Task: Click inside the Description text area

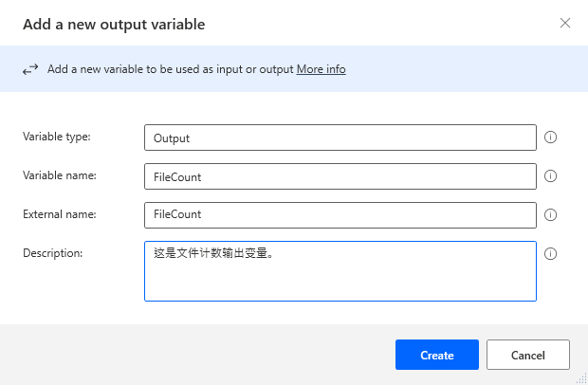Action: (x=340, y=271)
